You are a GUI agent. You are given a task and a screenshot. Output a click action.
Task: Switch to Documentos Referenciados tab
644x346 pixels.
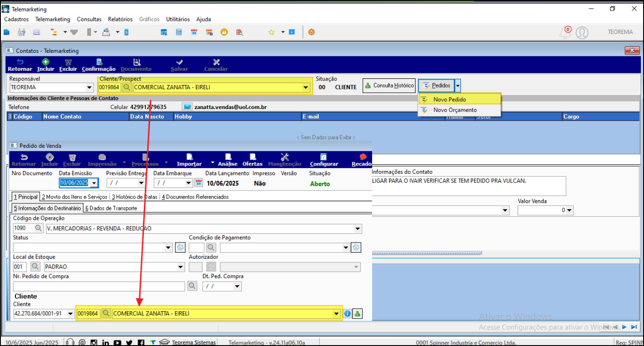click(x=195, y=197)
